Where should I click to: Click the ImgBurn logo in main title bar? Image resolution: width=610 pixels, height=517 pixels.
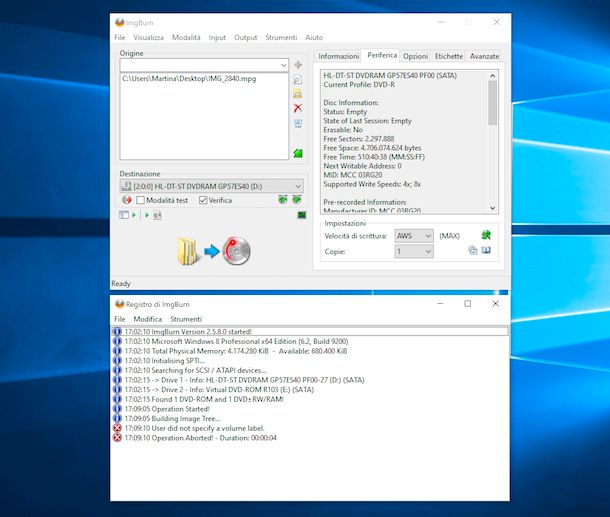pyautogui.click(x=120, y=22)
